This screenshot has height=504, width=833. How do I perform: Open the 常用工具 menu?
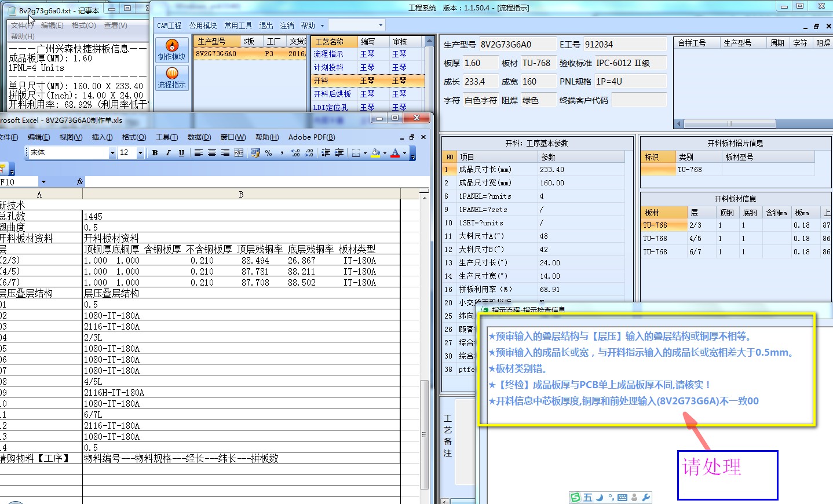pos(238,25)
